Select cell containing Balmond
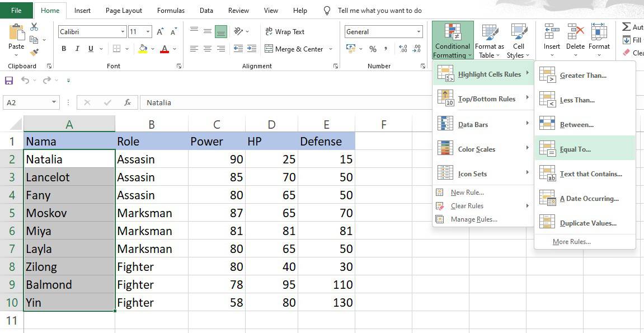The image size is (644, 333). tap(69, 284)
